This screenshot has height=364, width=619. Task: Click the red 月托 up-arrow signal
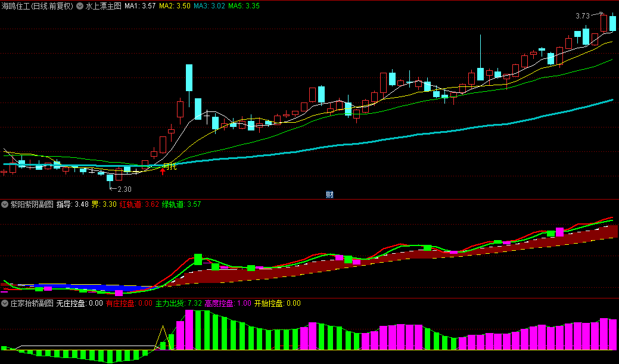coord(163,171)
